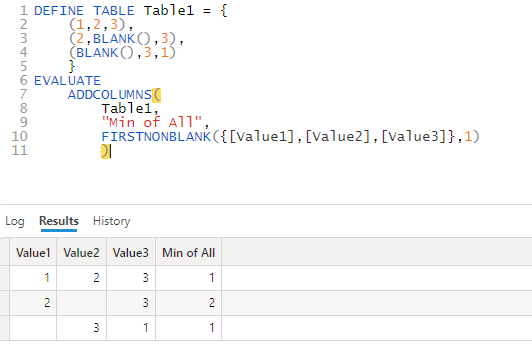Select the Results tab

pos(59,221)
